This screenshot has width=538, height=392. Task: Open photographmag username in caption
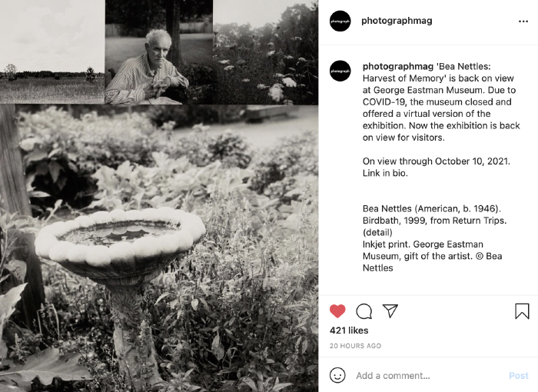pos(397,66)
